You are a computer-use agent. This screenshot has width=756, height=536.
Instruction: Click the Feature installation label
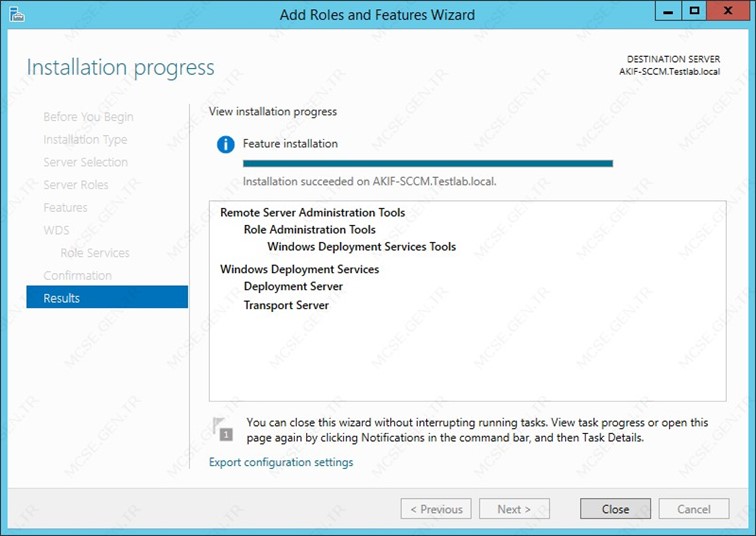[290, 144]
